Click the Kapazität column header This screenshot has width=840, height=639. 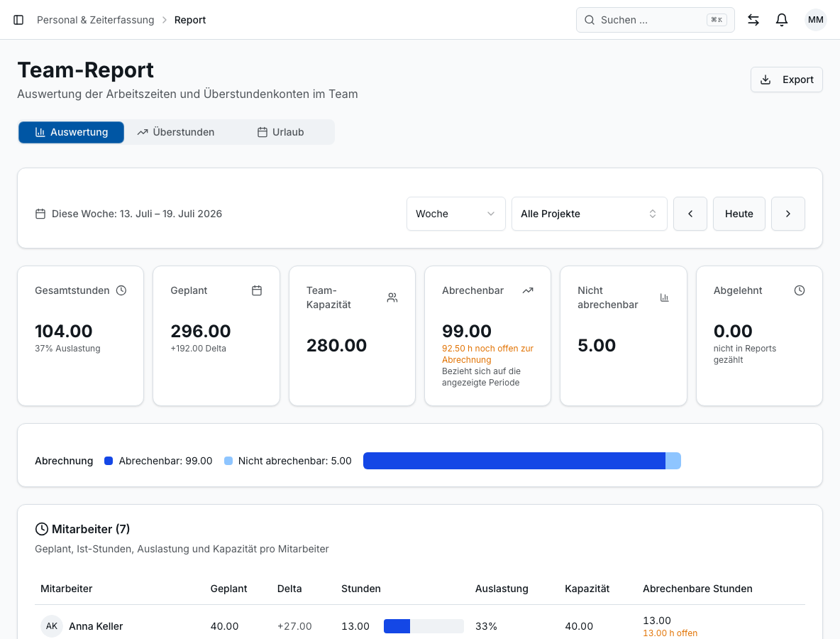tap(587, 589)
